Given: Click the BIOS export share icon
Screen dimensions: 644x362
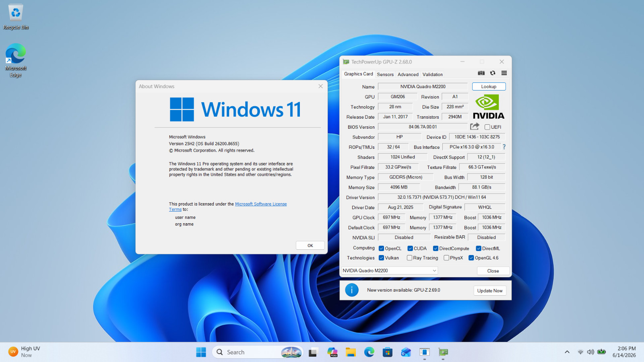Looking at the screenshot, I should pos(475,126).
